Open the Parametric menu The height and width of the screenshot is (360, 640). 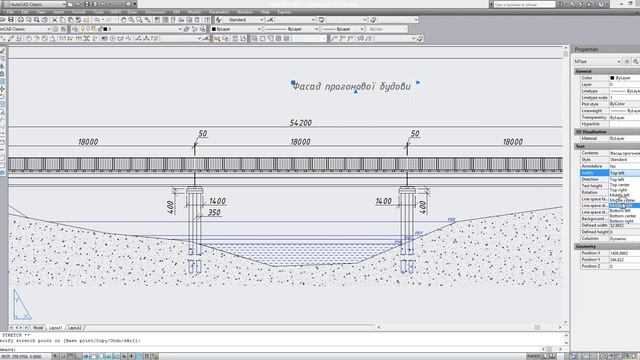(x=219, y=12)
